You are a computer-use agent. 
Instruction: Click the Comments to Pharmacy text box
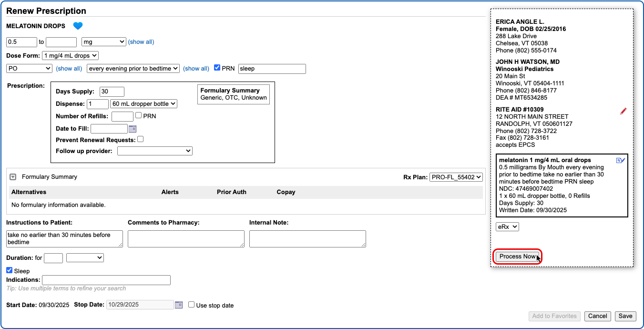click(x=186, y=239)
